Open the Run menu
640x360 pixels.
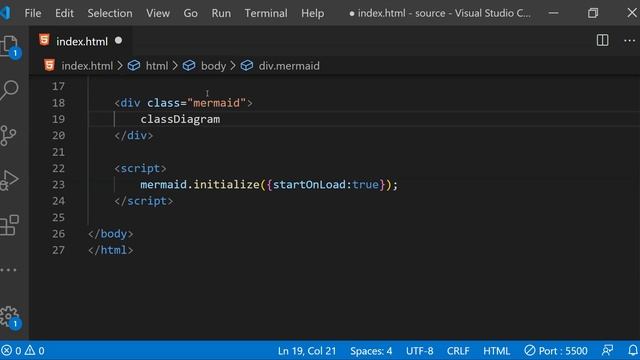(x=221, y=13)
